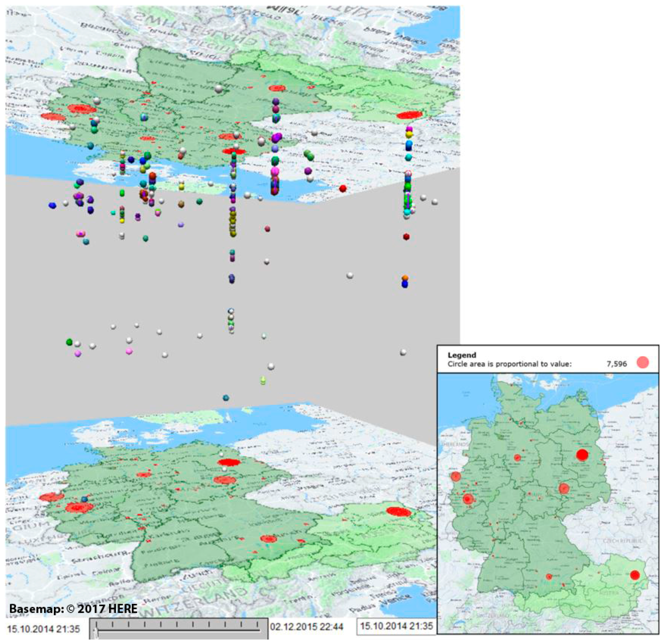Click the Hanover red circle in legend map

[x=517, y=458]
